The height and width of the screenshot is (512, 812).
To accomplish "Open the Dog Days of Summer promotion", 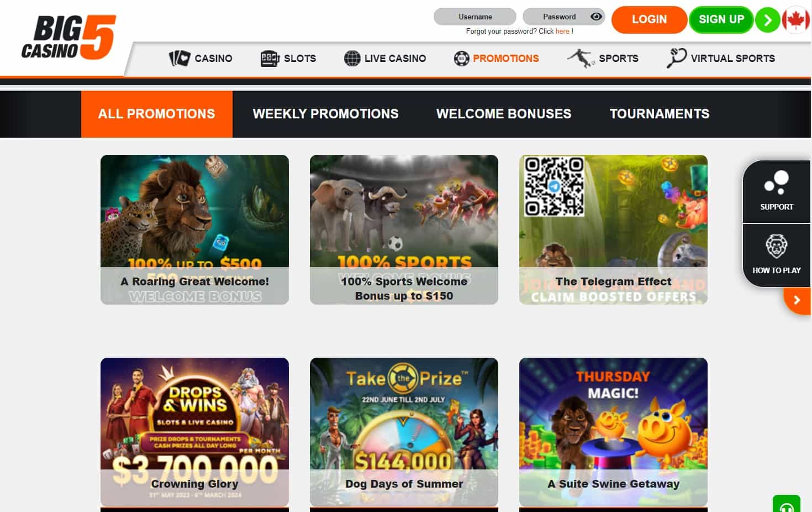I will point(404,432).
